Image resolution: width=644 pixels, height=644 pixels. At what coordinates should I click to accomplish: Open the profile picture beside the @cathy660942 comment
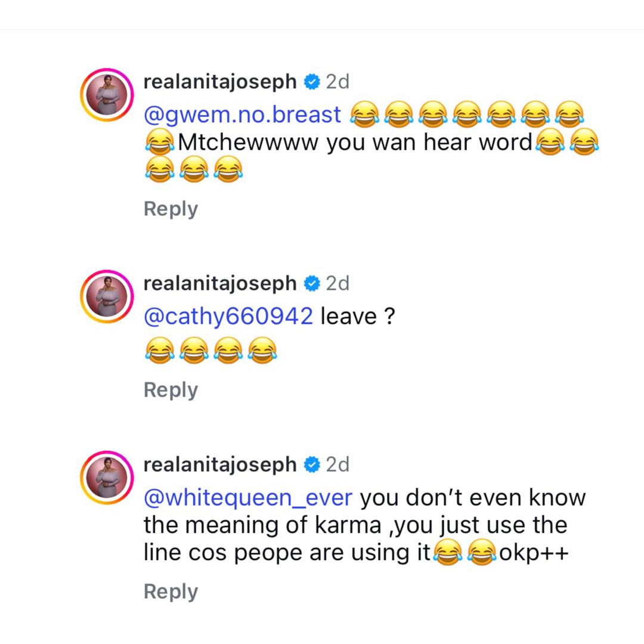coord(106,297)
